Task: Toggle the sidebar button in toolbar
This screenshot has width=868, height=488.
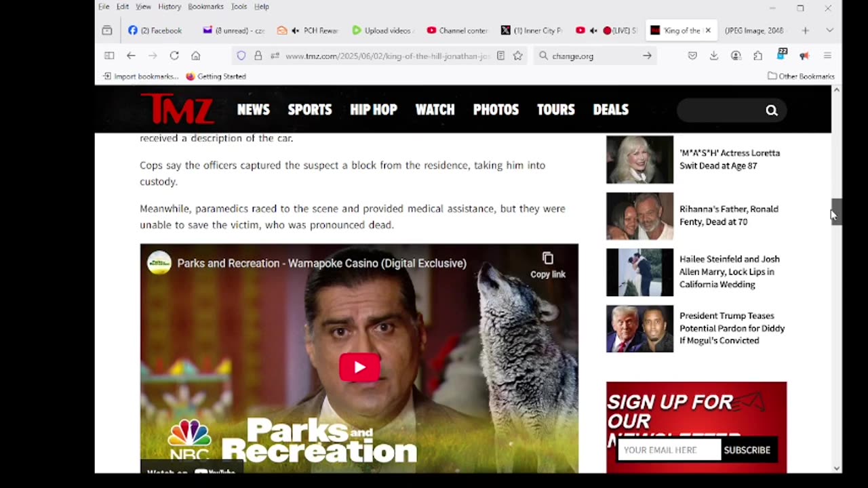Action: coord(108,56)
